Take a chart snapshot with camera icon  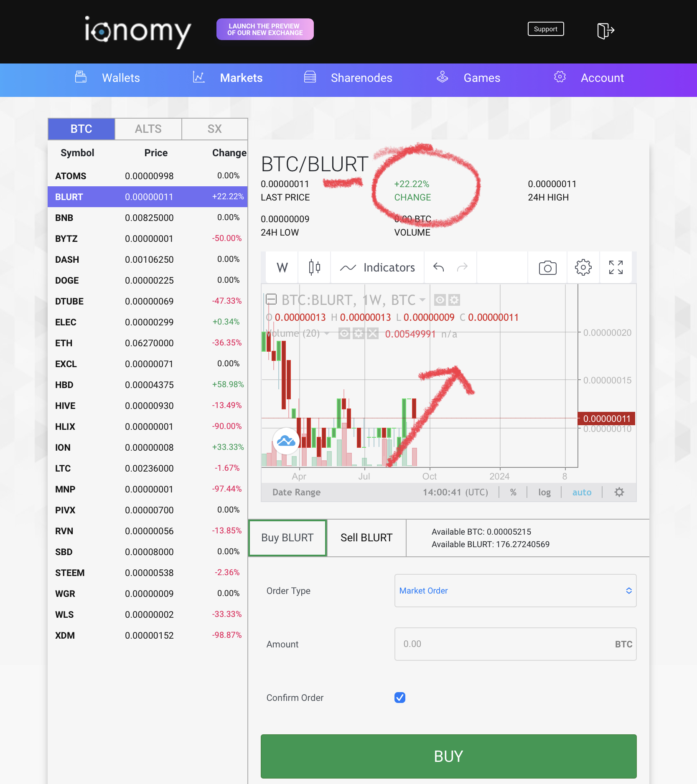(x=547, y=267)
